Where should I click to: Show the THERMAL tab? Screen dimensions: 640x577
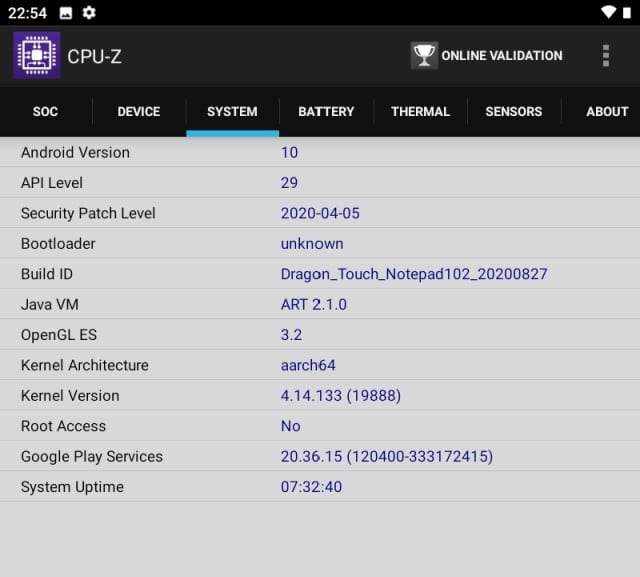(x=420, y=111)
